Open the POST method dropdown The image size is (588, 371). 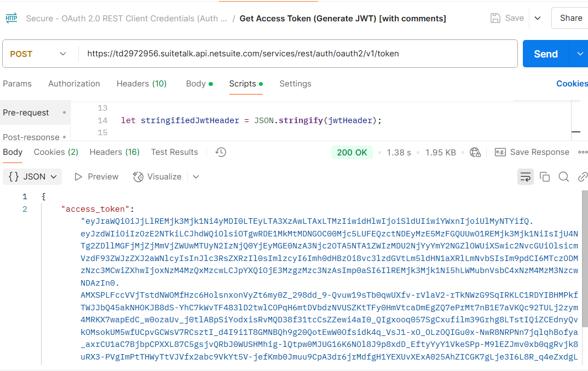pyautogui.click(x=38, y=54)
